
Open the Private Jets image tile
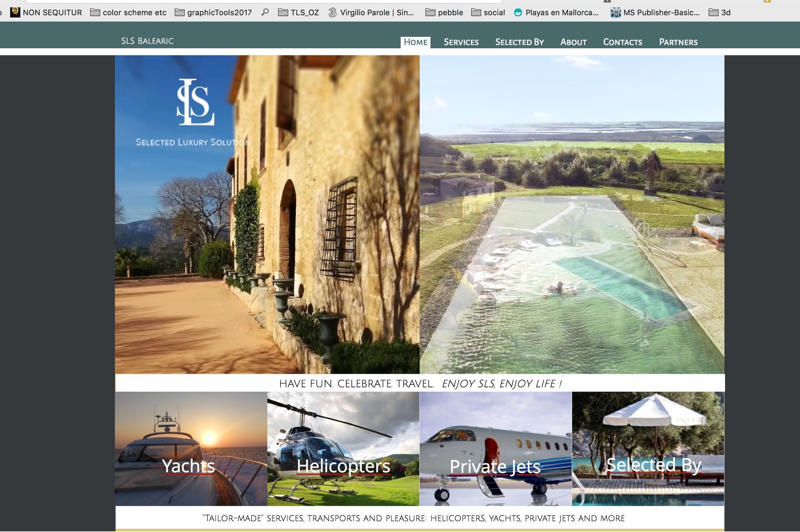495,449
